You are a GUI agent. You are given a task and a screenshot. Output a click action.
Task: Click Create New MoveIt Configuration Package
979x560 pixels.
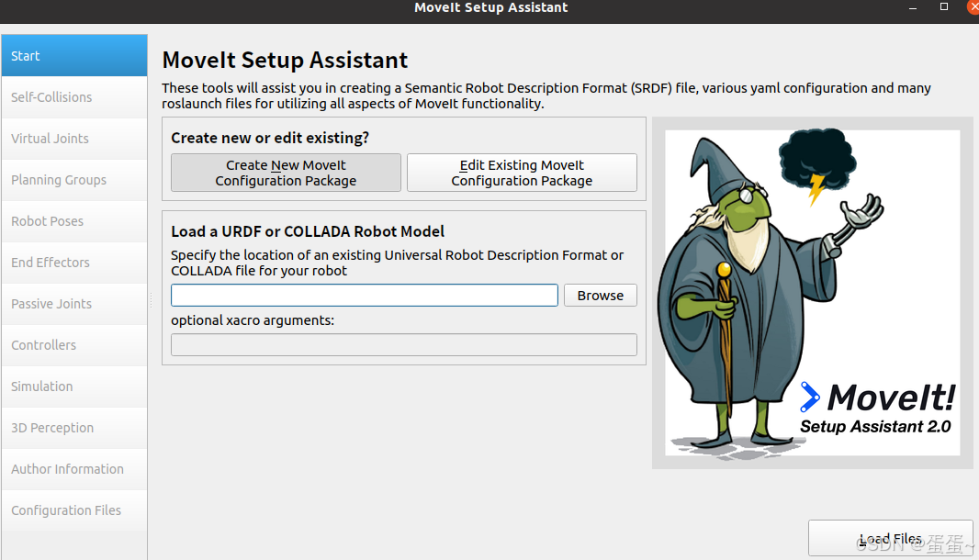click(x=286, y=173)
